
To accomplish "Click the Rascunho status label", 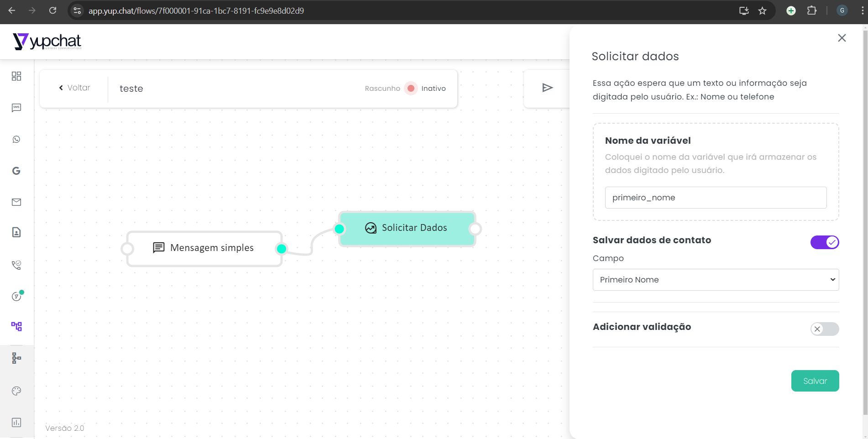I will tap(382, 89).
